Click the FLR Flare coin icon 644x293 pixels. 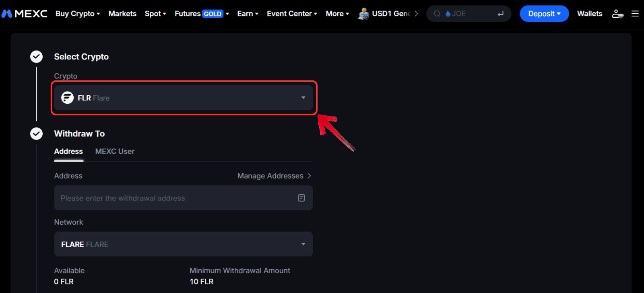pos(67,98)
